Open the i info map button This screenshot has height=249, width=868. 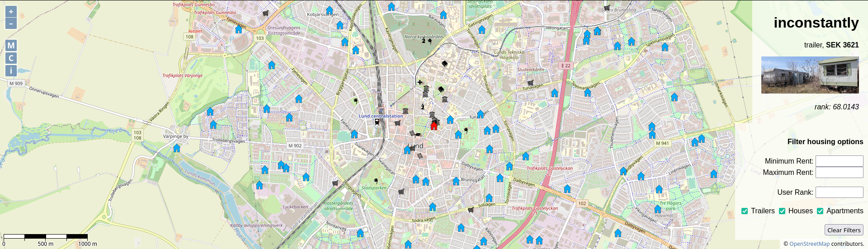coord(11,70)
